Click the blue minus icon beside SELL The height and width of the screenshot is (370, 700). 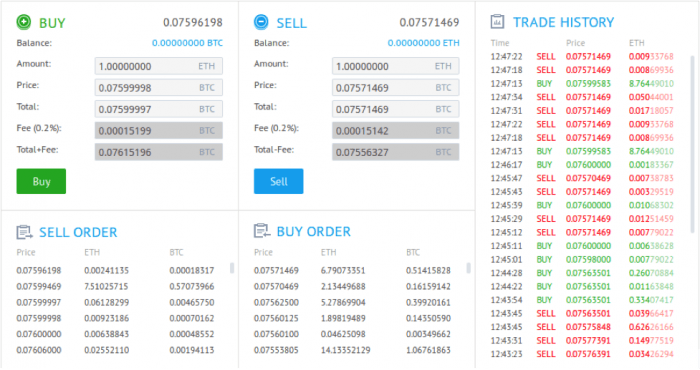(x=261, y=22)
